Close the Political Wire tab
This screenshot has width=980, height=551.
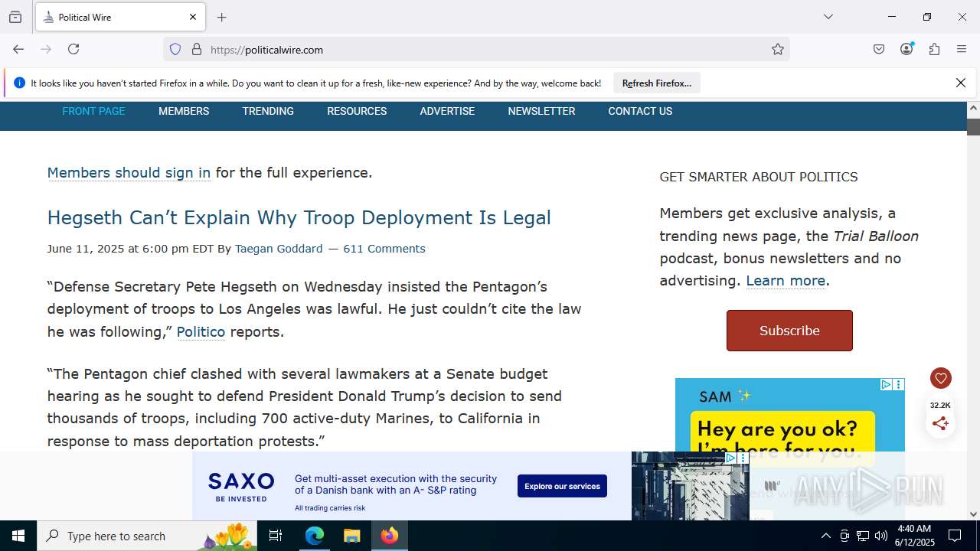coord(193,17)
